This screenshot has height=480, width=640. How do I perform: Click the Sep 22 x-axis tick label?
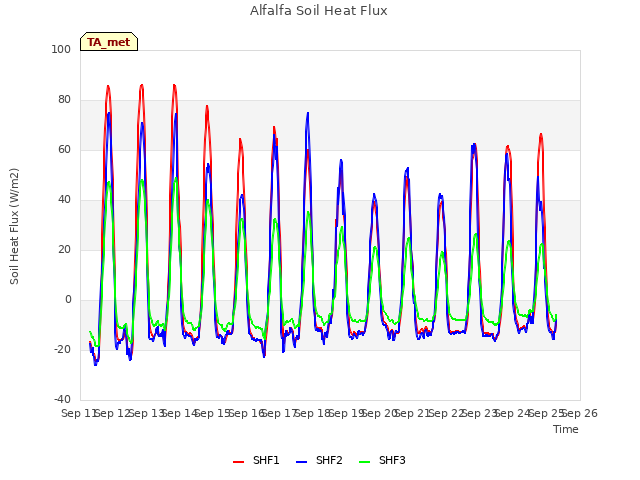[447, 413]
